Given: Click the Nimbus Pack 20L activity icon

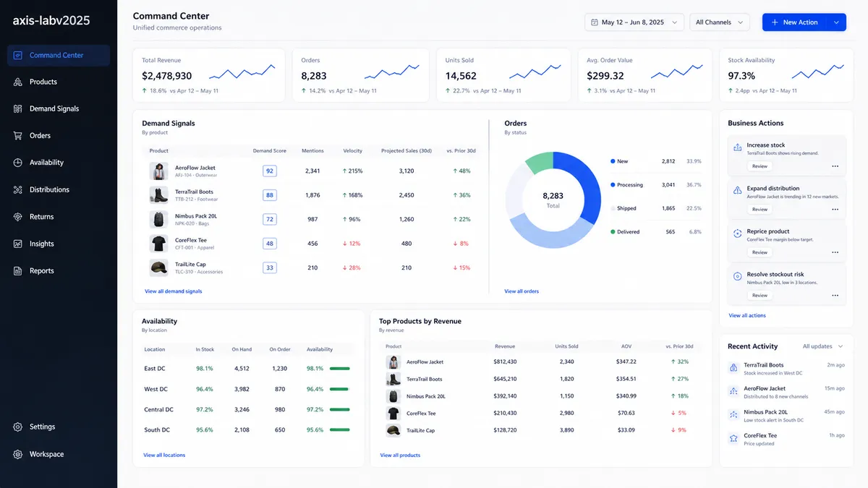Looking at the screenshot, I should [733, 415].
